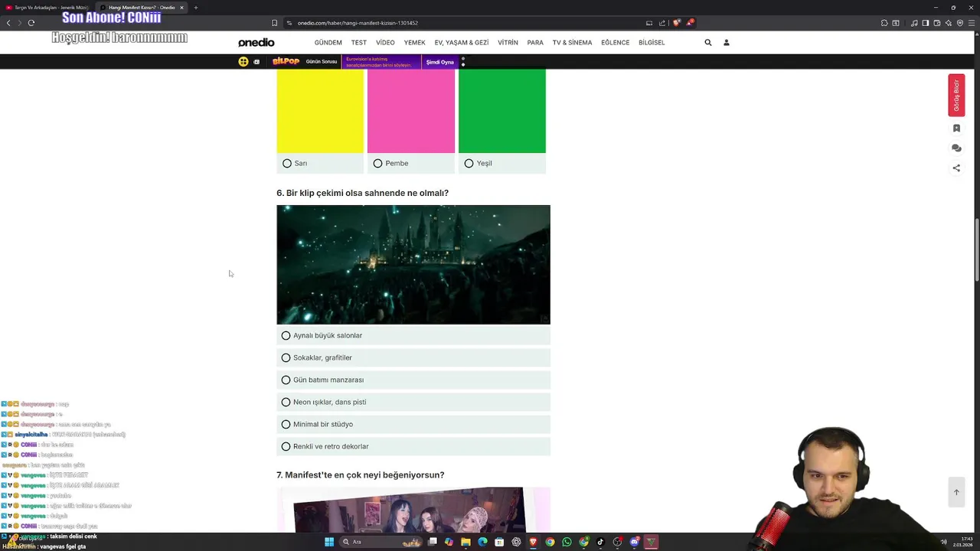This screenshot has height=551, width=980.
Task: Open the VİDEO menu
Action: click(x=385, y=43)
